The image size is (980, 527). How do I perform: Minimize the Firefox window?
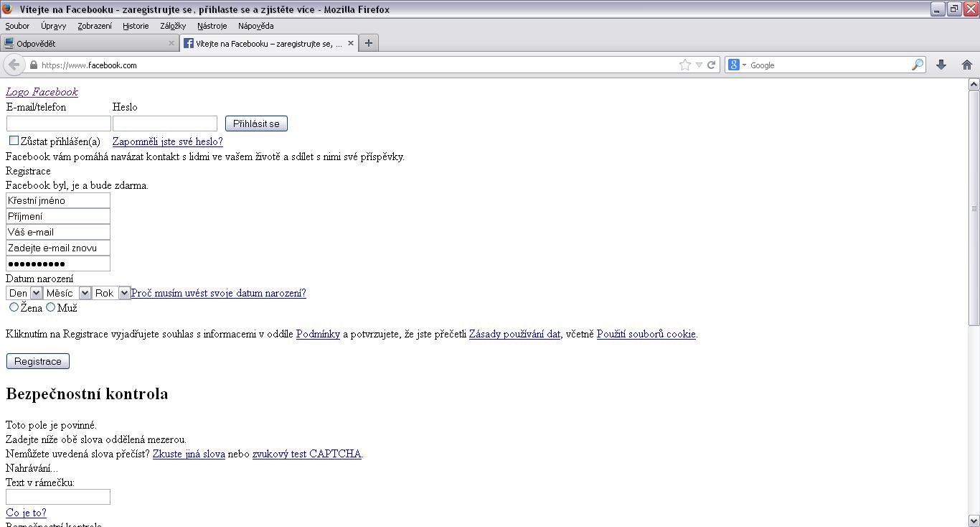pyautogui.click(x=938, y=9)
